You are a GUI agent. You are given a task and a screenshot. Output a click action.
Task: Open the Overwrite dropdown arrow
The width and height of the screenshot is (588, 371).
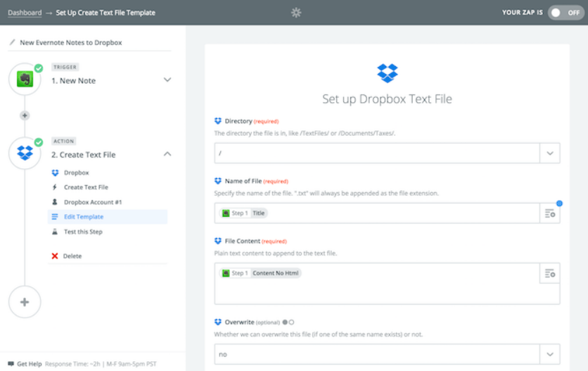550,355
